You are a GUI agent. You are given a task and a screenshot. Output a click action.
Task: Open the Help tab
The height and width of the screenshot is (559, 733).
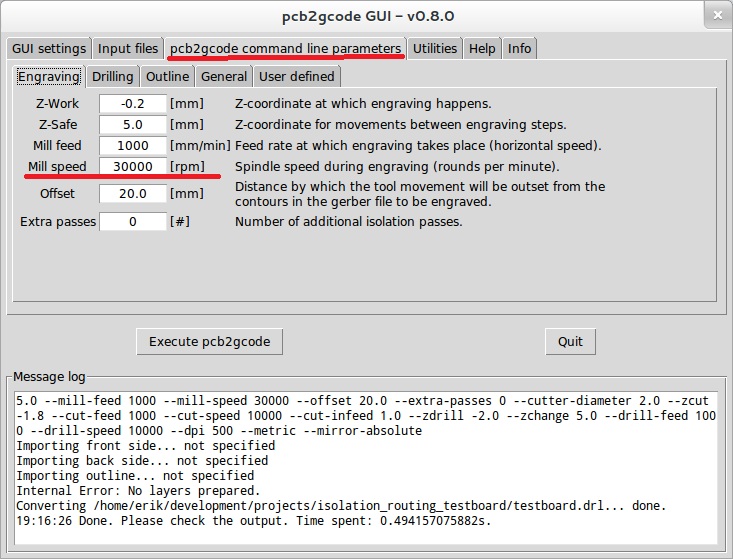(482, 49)
